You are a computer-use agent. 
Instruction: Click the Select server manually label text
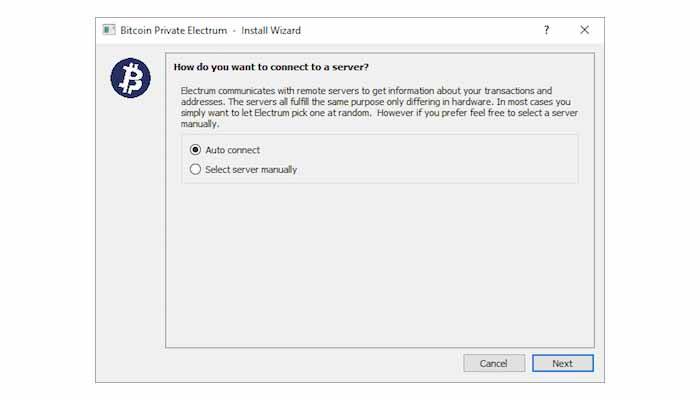click(251, 170)
